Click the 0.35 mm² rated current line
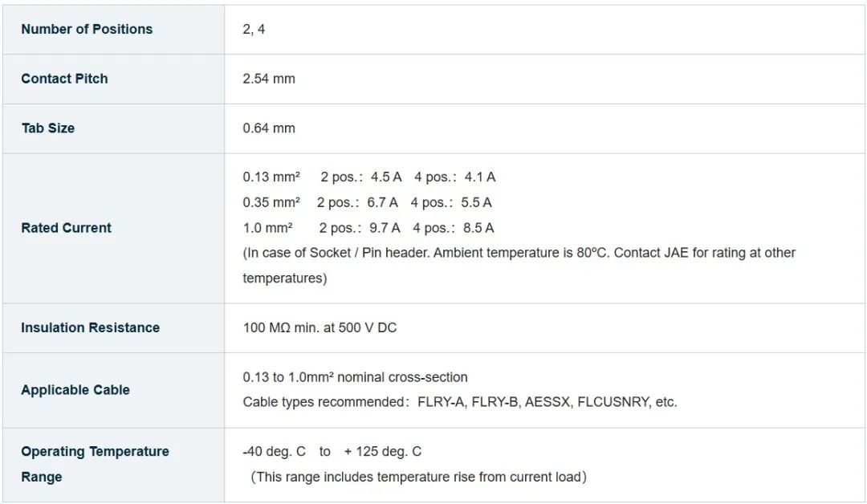This screenshot has height=504, width=867. (368, 202)
